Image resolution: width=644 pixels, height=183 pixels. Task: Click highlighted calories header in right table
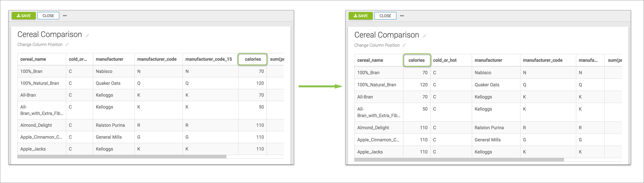tap(416, 60)
